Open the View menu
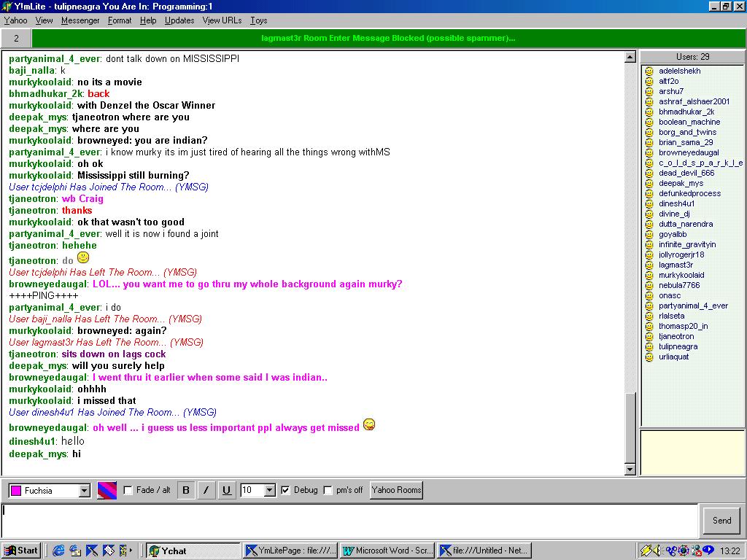 point(44,20)
